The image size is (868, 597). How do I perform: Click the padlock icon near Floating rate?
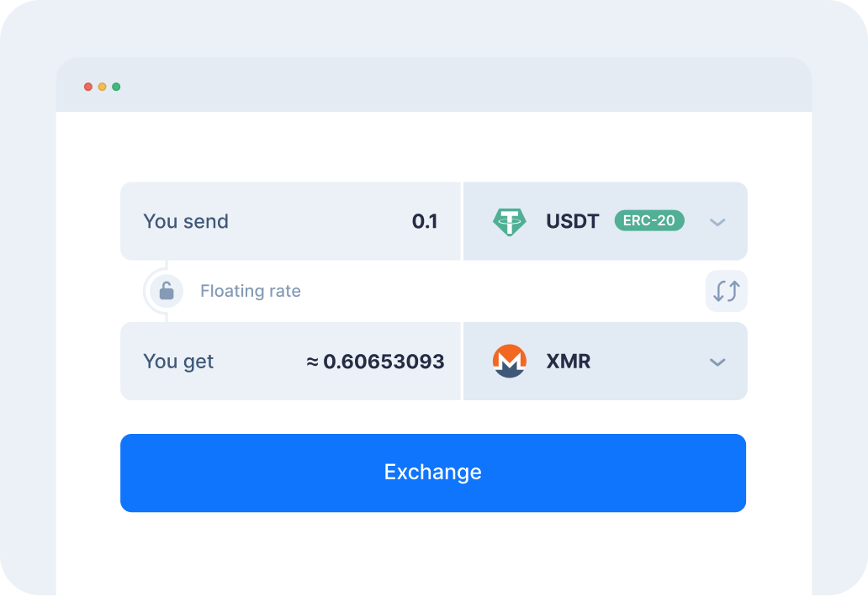click(x=165, y=290)
